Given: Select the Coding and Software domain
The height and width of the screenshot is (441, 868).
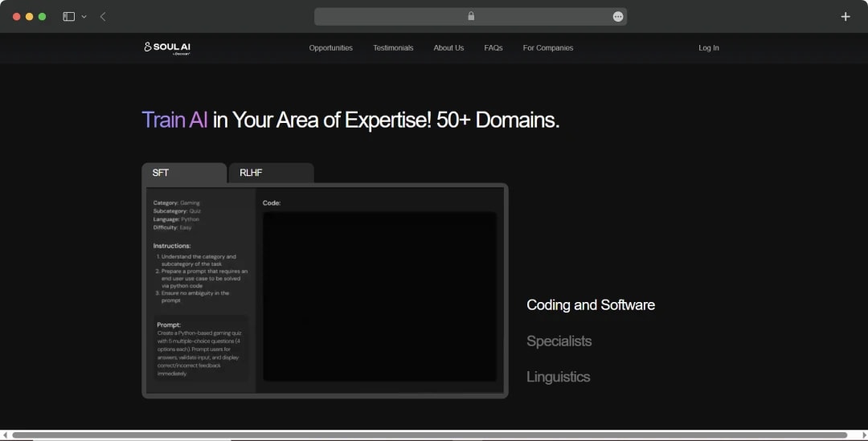Looking at the screenshot, I should pos(591,305).
